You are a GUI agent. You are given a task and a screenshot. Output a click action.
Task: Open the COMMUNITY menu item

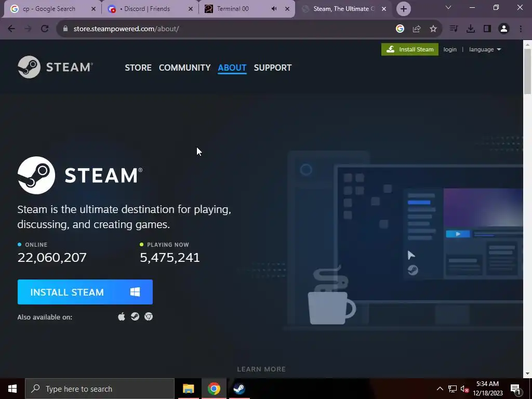tap(184, 68)
